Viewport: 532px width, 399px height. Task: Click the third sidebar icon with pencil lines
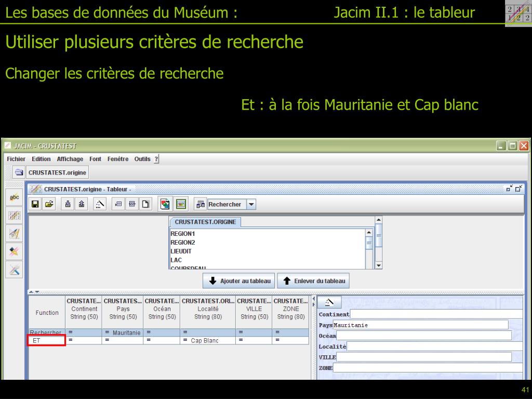14,233
